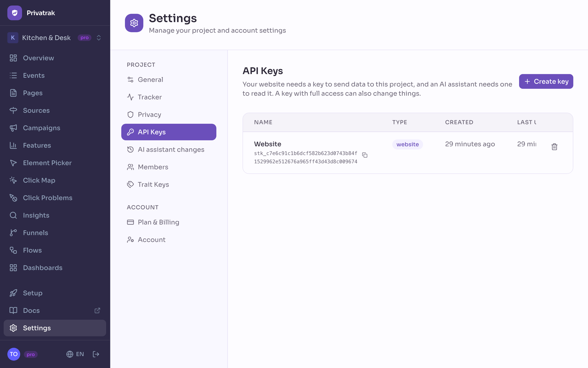Open Privacy settings
Screen dimensions: 588x368
169,115
